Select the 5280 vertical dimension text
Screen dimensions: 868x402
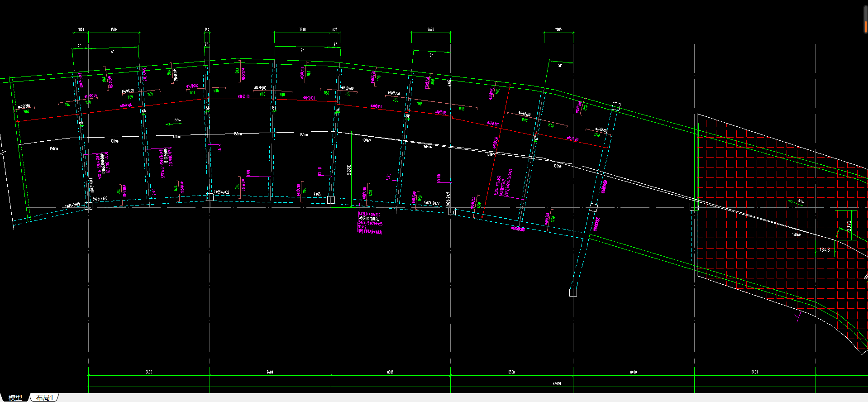pos(349,170)
